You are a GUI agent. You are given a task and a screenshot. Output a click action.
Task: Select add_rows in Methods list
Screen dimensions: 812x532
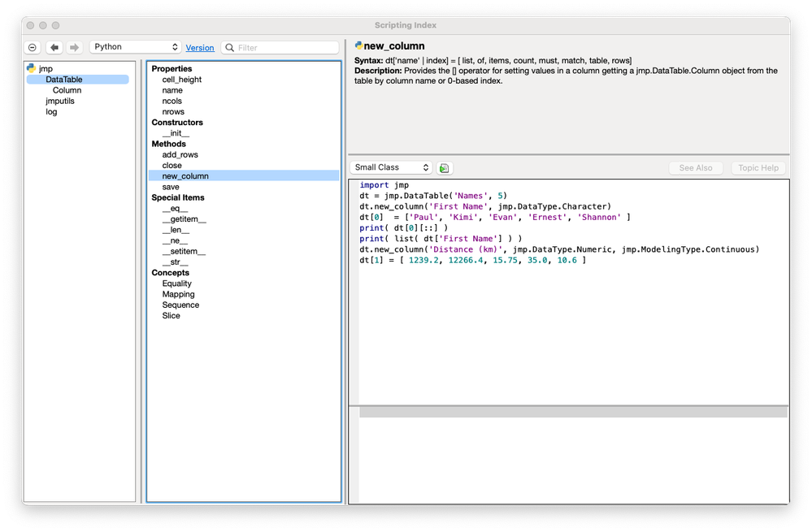click(x=180, y=154)
